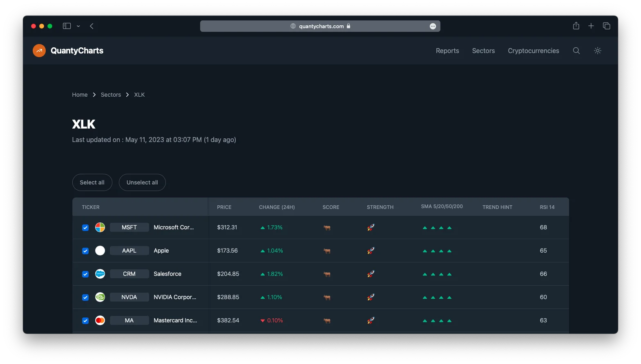Open the CRM ticker badge

pyautogui.click(x=129, y=274)
